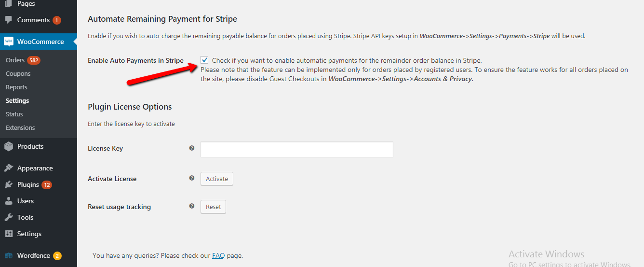Click the Pages sidebar icon
This screenshot has width=644, height=267.
(x=9, y=4)
